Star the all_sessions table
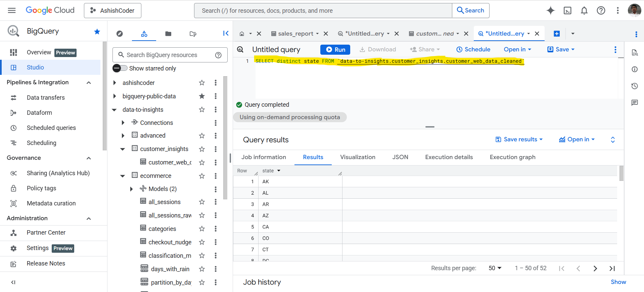The height and width of the screenshot is (292, 644). click(x=202, y=202)
